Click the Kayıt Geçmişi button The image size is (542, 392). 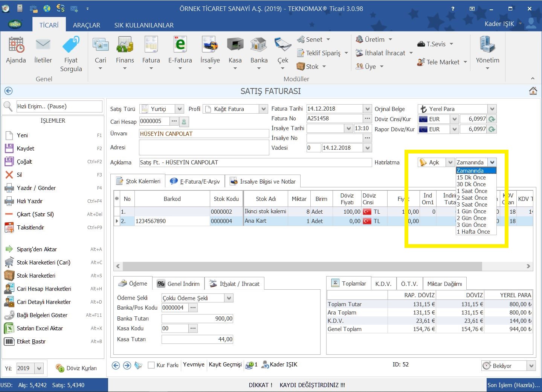pos(225,365)
